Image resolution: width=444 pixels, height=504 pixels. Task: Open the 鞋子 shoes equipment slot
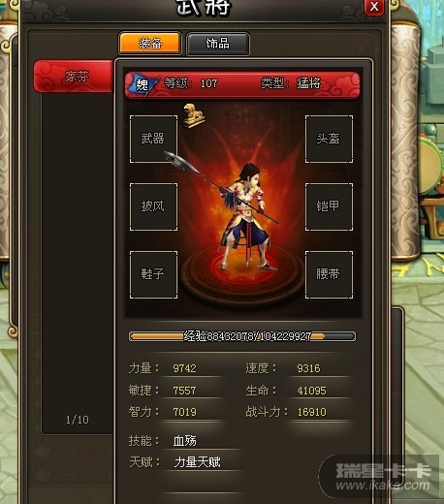(x=153, y=274)
